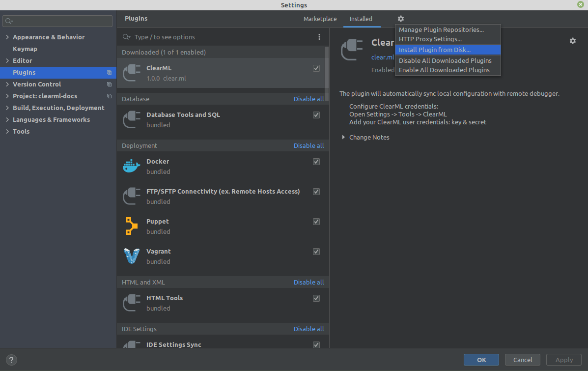Screen dimensions: 588x371
Task: Click the plugin search field
Action: pos(216,37)
